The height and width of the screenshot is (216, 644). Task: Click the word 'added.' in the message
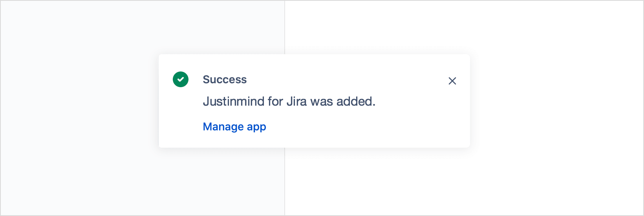(356, 102)
